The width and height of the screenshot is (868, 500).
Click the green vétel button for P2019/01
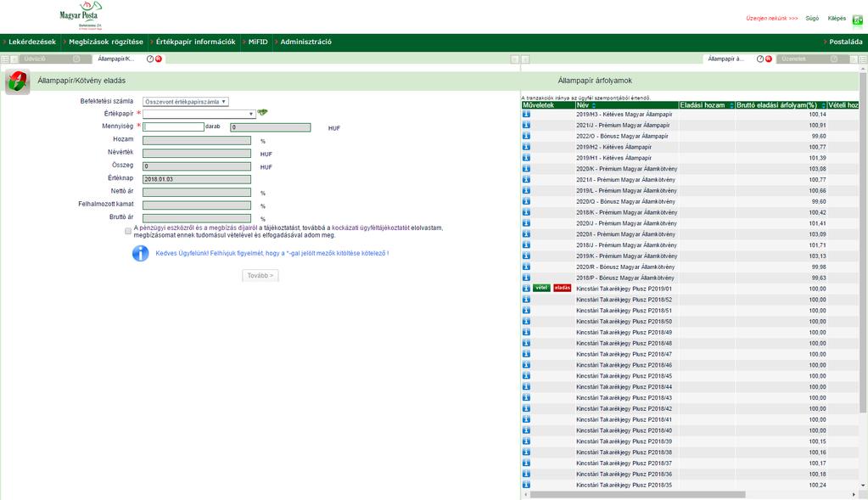pos(541,288)
